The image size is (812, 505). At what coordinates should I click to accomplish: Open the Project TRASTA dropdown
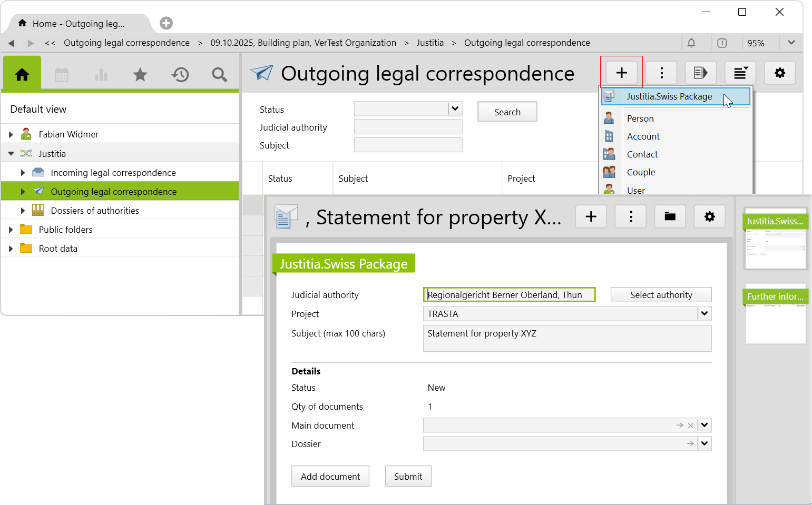pyautogui.click(x=705, y=314)
